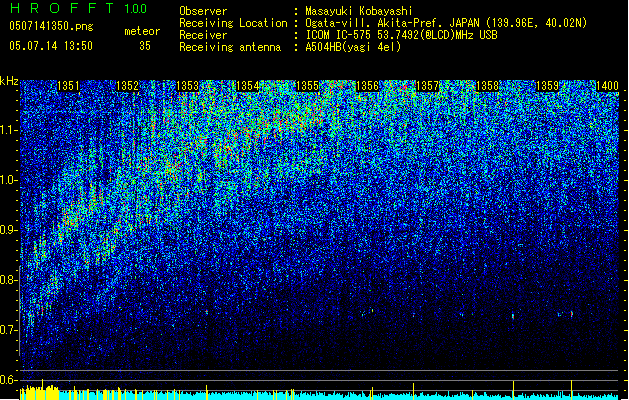Click the meteor count 35
The image size is (629, 400).
pos(145,46)
